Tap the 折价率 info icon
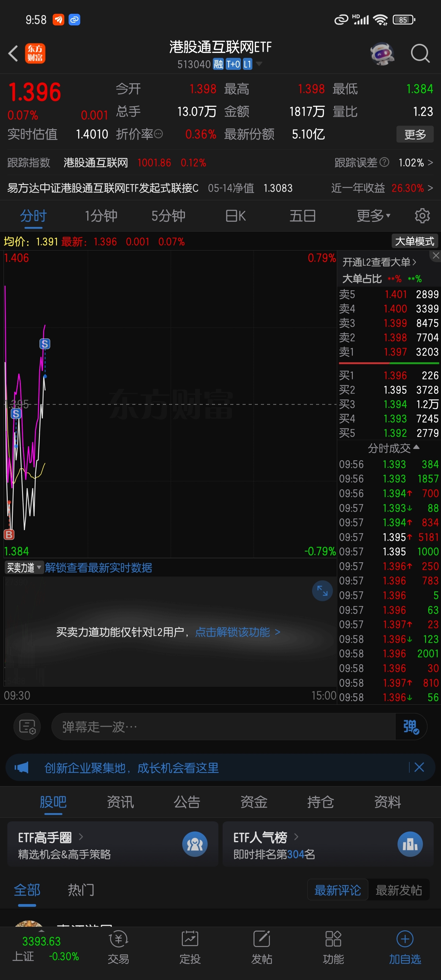Viewport: 441px width, 980px height. tap(159, 134)
